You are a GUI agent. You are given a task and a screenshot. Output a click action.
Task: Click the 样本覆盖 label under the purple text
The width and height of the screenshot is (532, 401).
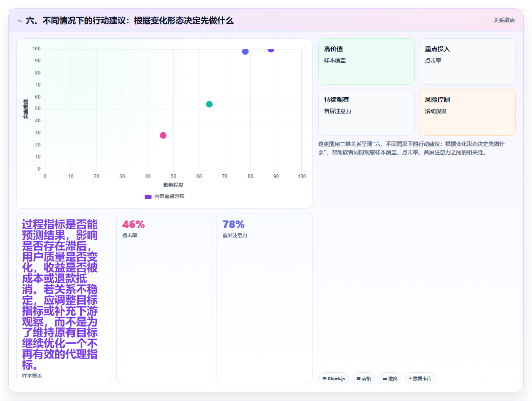pos(32,376)
